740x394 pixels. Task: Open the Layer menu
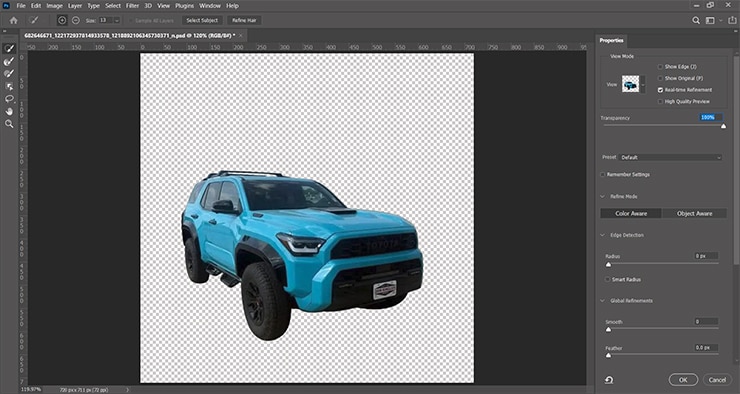pyautogui.click(x=75, y=6)
